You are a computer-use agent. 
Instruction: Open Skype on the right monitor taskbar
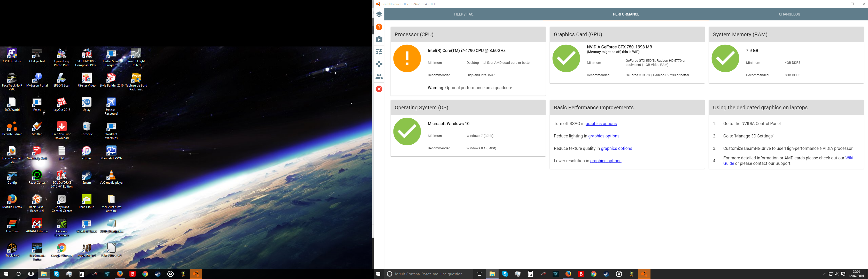coord(505,274)
